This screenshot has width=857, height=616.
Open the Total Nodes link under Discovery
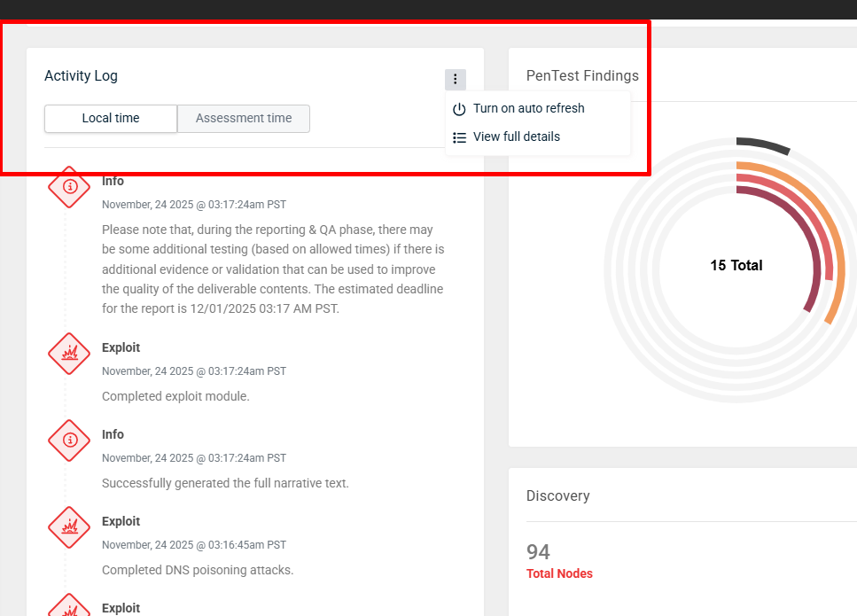coord(559,574)
